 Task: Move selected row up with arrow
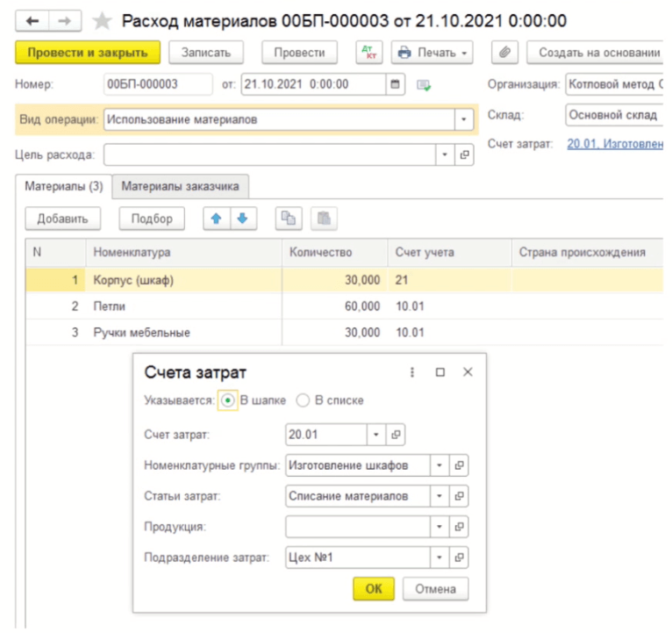(213, 219)
